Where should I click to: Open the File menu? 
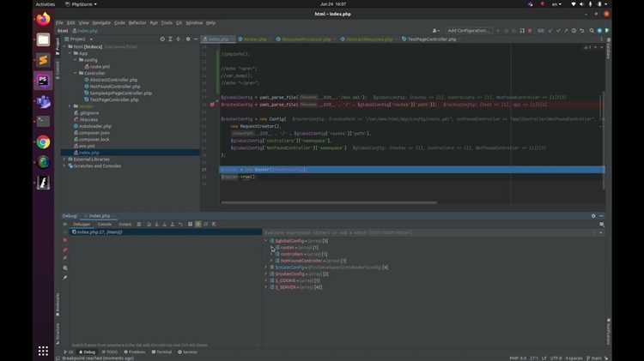[59, 23]
